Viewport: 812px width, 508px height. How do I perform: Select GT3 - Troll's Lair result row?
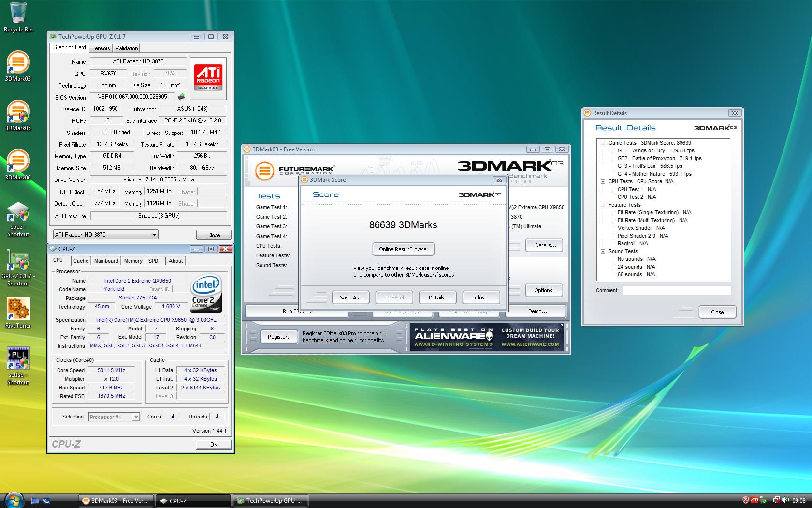[x=650, y=166]
